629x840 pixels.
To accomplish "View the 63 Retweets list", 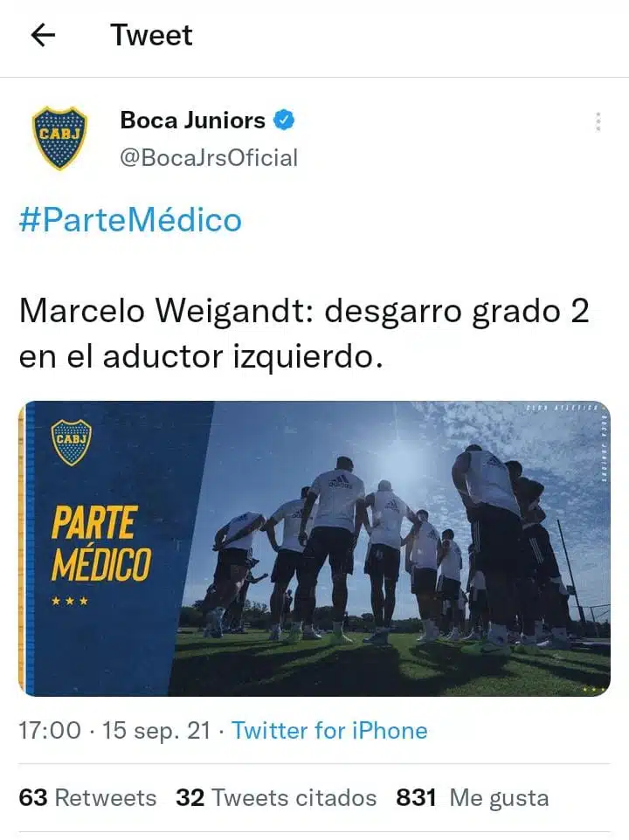I will point(87,798).
